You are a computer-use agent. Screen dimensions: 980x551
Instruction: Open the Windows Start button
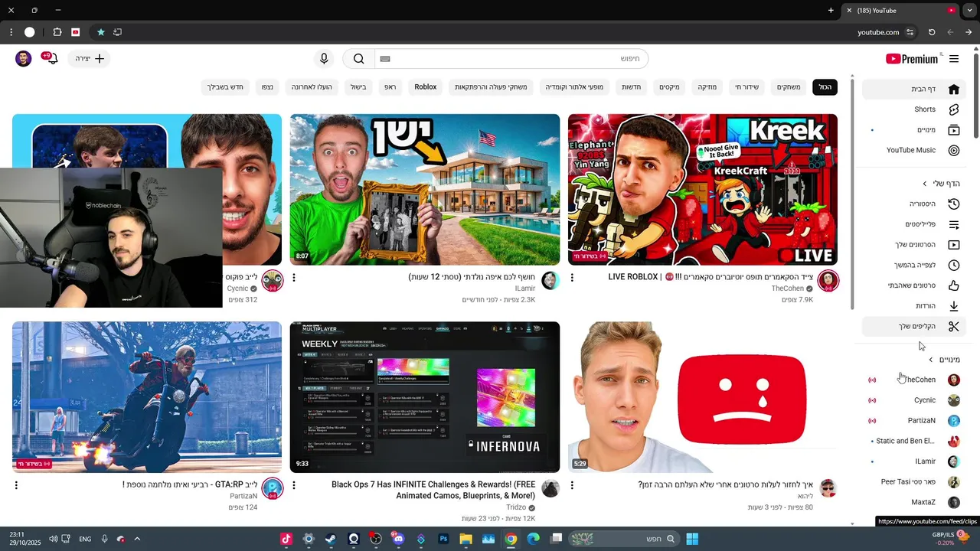pyautogui.click(x=692, y=539)
